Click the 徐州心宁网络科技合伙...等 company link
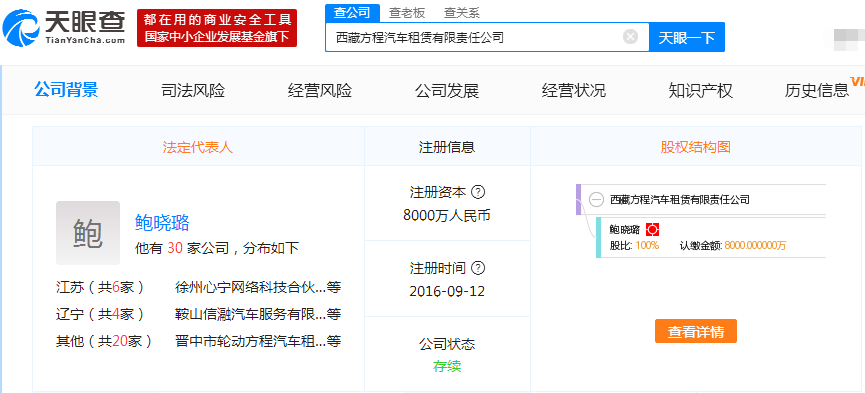This screenshot has width=865, height=393. pyautogui.click(x=258, y=287)
